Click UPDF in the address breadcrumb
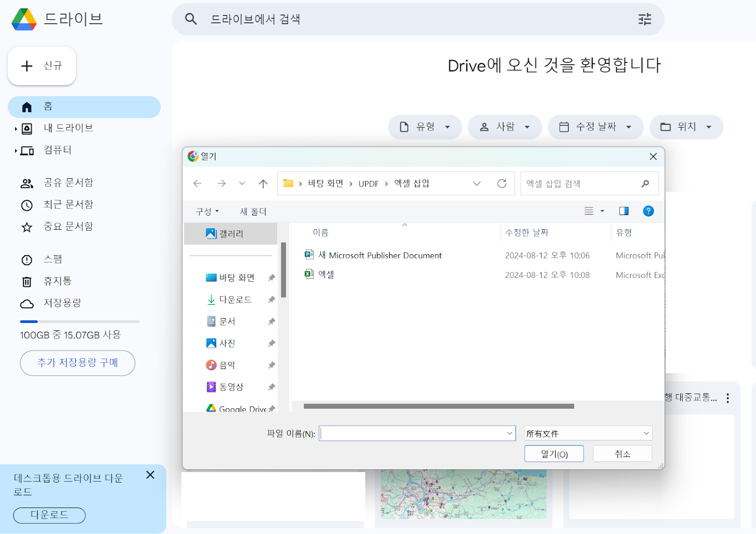 click(x=369, y=184)
